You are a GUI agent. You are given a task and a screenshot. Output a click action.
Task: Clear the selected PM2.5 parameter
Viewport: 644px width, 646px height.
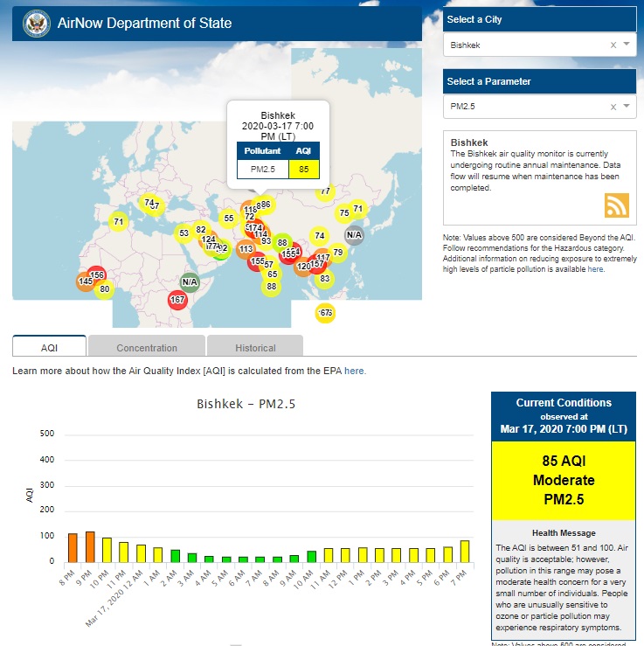coord(613,107)
